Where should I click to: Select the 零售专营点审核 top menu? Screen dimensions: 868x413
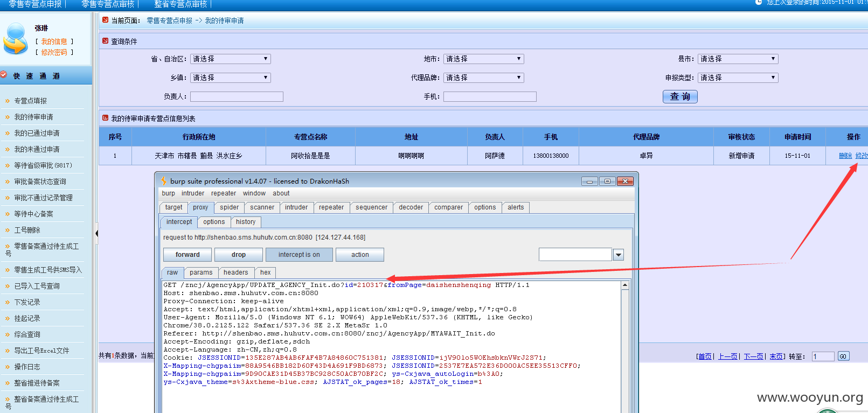(x=108, y=4)
